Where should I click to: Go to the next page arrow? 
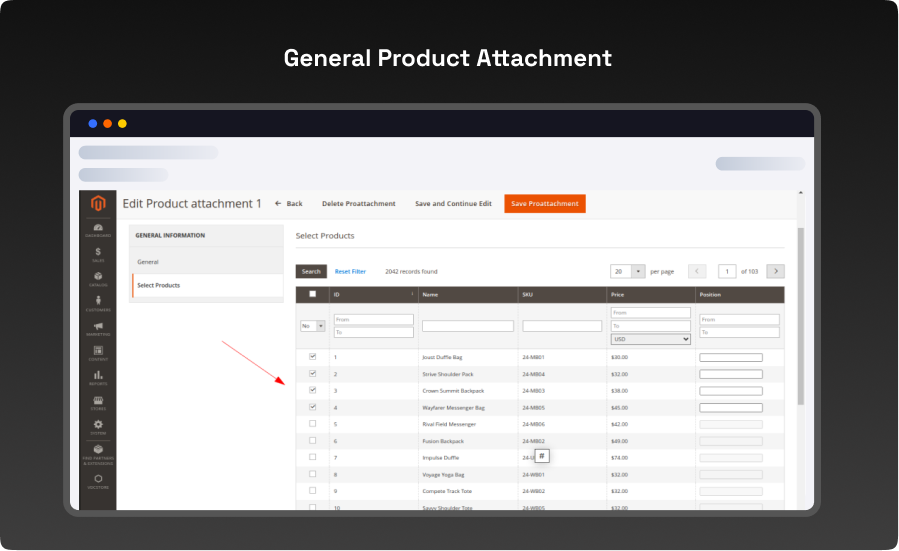tap(775, 271)
